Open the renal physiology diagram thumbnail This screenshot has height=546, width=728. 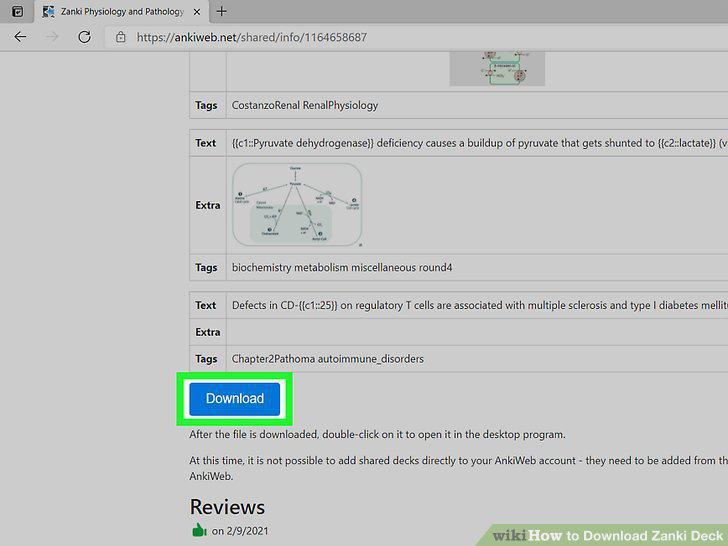(x=497, y=69)
